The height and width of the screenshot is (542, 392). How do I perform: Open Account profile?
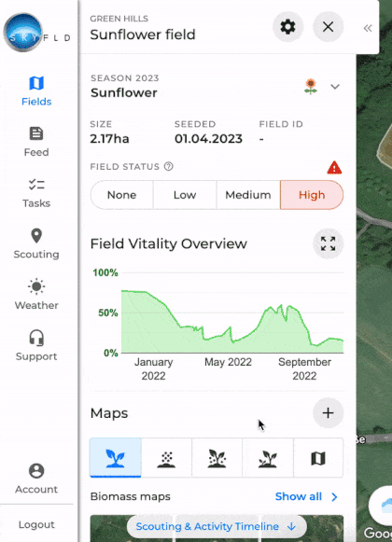tap(36, 479)
